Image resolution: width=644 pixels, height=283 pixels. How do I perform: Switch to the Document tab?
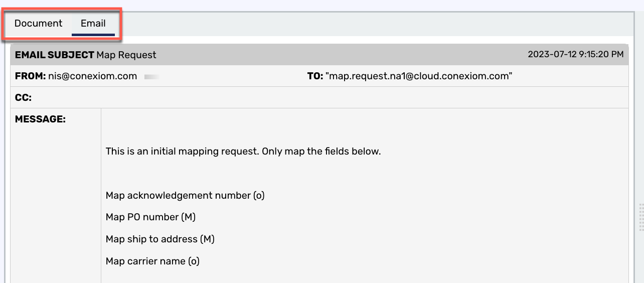tap(38, 24)
